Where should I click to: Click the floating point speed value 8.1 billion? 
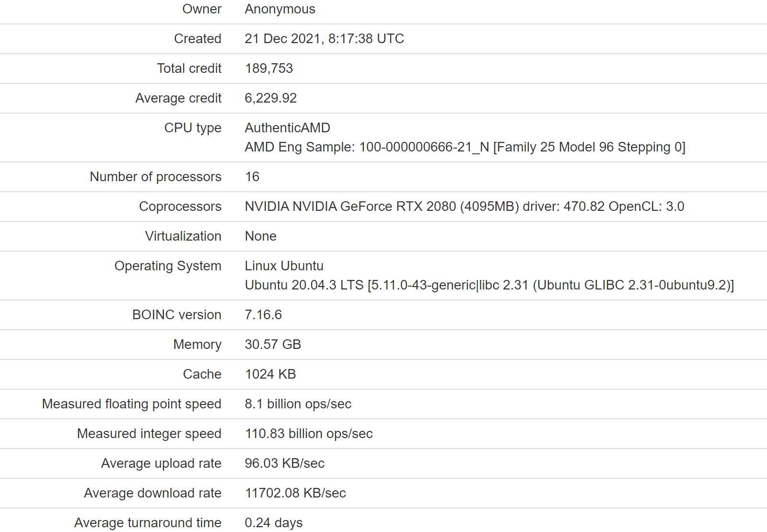tap(298, 404)
